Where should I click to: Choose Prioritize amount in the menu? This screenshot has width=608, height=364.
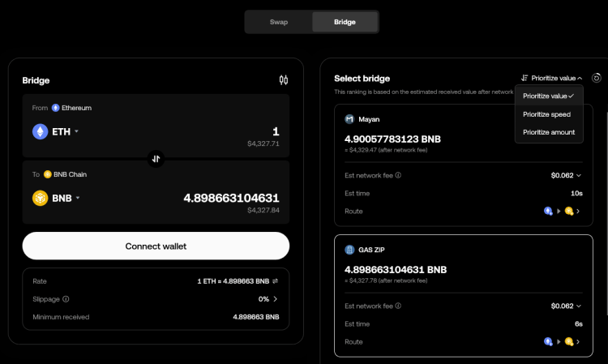[x=549, y=132]
